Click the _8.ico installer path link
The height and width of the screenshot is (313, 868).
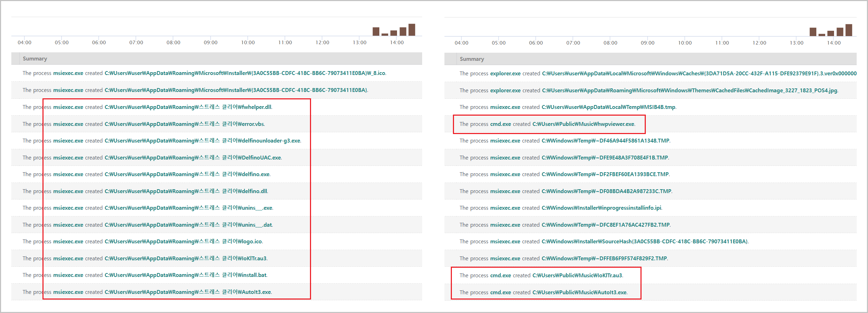click(245, 73)
